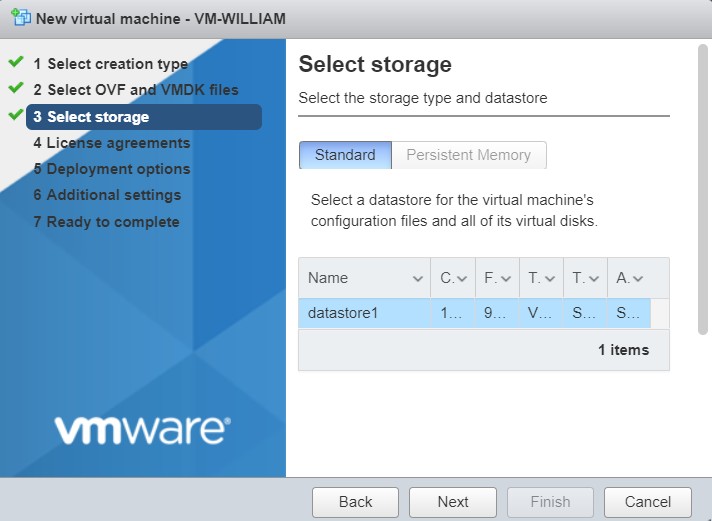The image size is (712, 521).
Task: Open the Name column dropdown arrow
Action: [417, 278]
